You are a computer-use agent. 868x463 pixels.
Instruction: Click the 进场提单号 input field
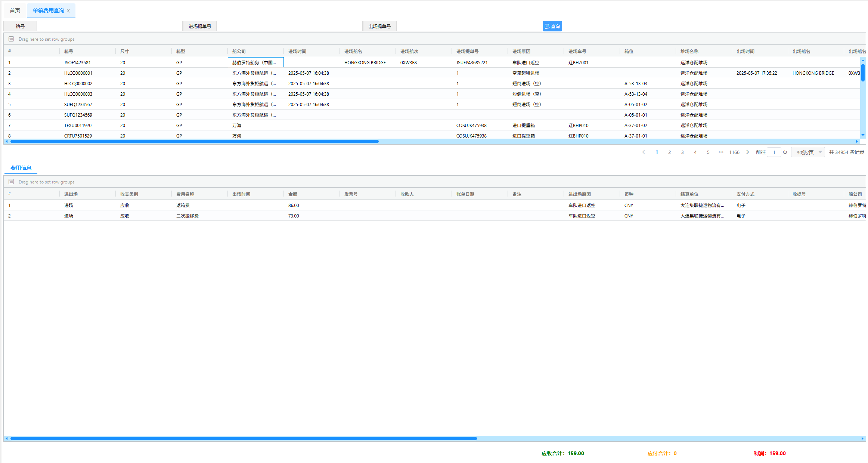pyautogui.click(x=289, y=26)
